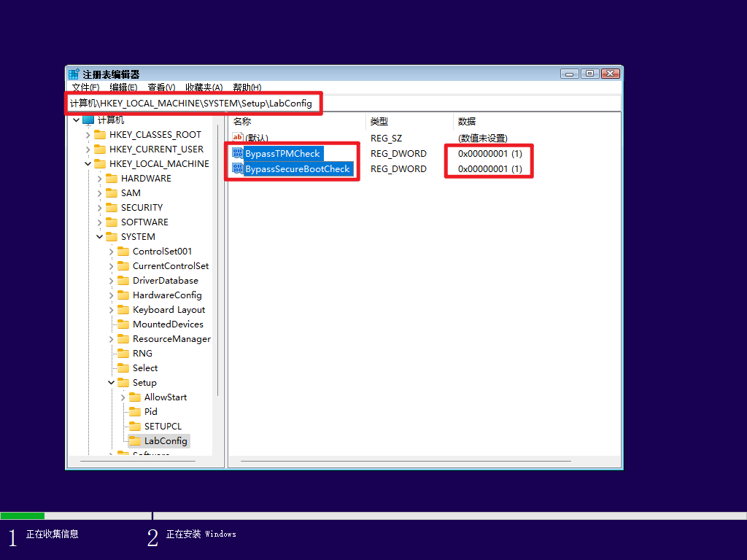Open the 编辑(E) menu
The height and width of the screenshot is (560, 747).
(123, 87)
